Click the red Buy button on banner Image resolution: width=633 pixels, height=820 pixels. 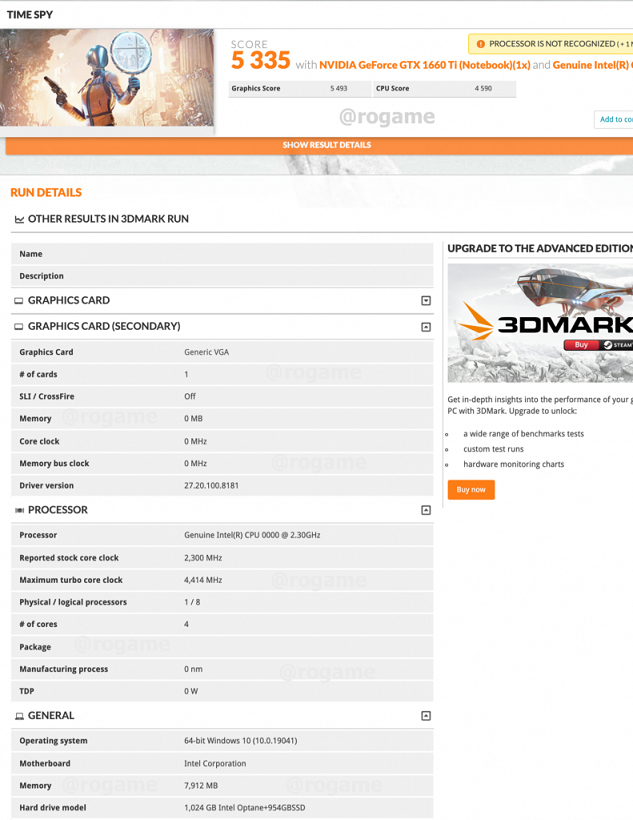[581, 345]
